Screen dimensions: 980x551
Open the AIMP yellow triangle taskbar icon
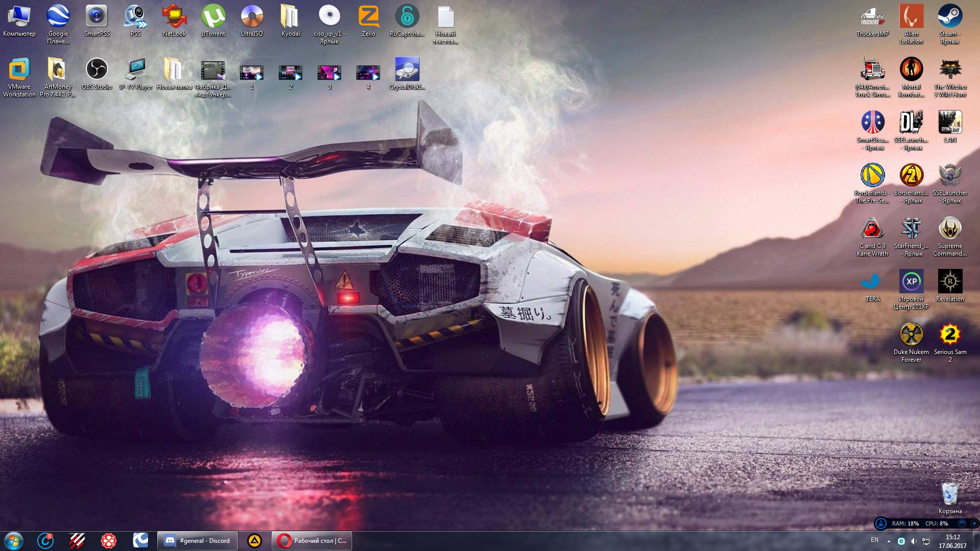(254, 540)
